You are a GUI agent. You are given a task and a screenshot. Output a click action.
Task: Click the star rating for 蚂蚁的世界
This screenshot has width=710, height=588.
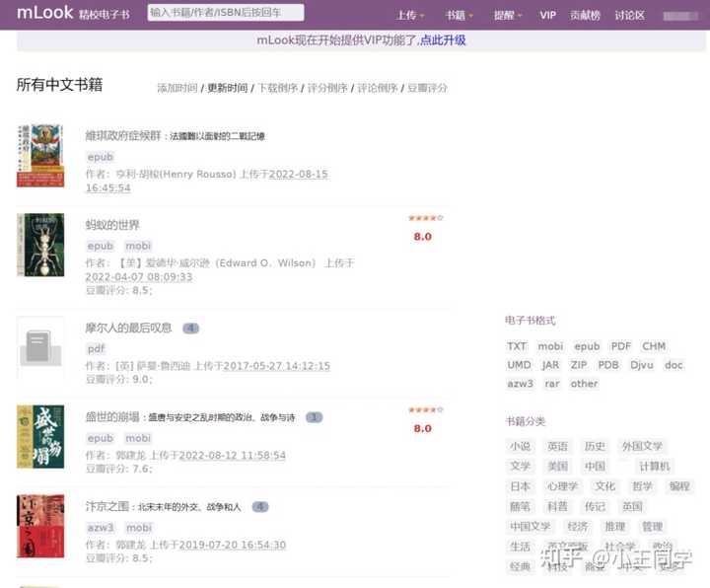[x=425, y=218]
